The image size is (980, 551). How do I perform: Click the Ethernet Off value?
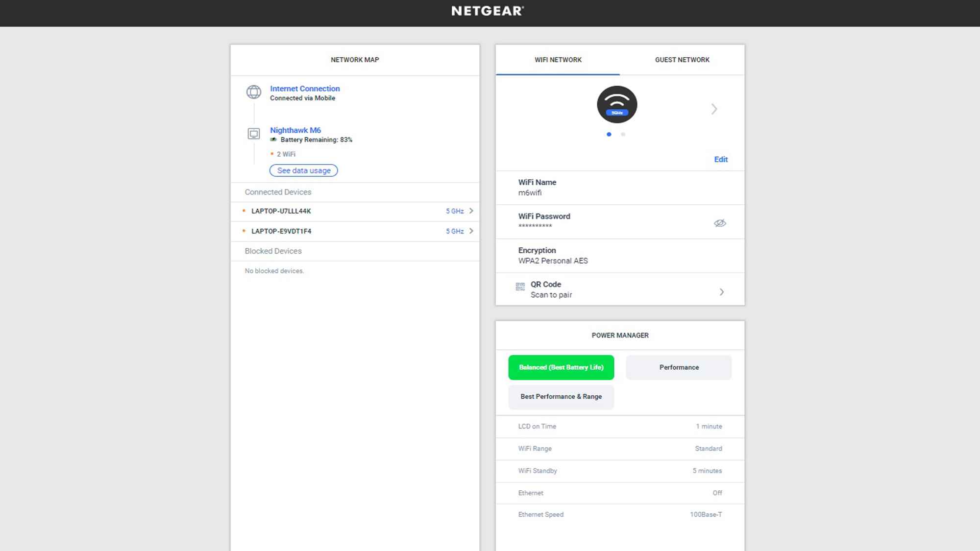point(717,493)
